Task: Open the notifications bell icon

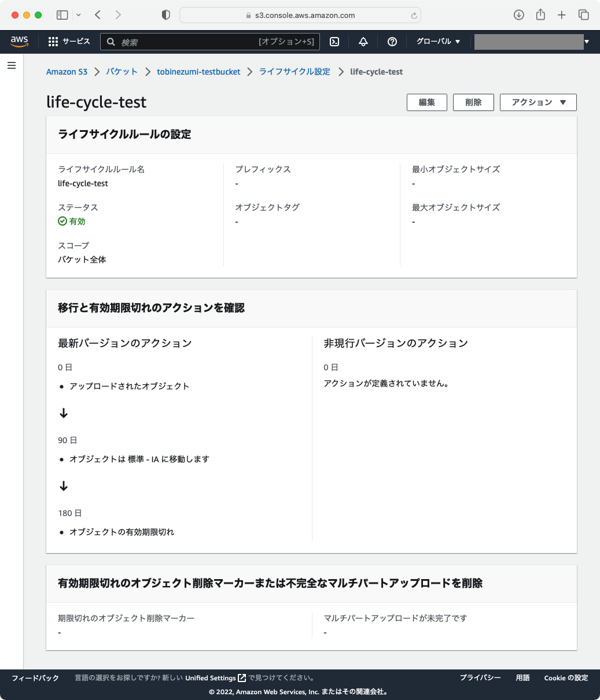Action: click(363, 41)
